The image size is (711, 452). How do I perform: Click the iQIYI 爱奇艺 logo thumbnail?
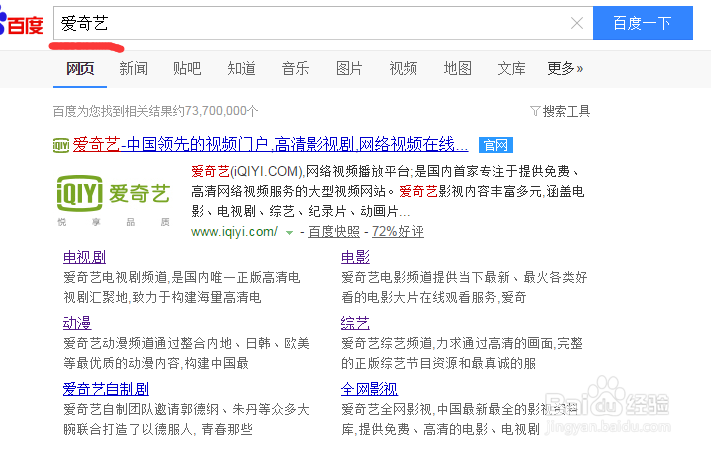point(113,200)
